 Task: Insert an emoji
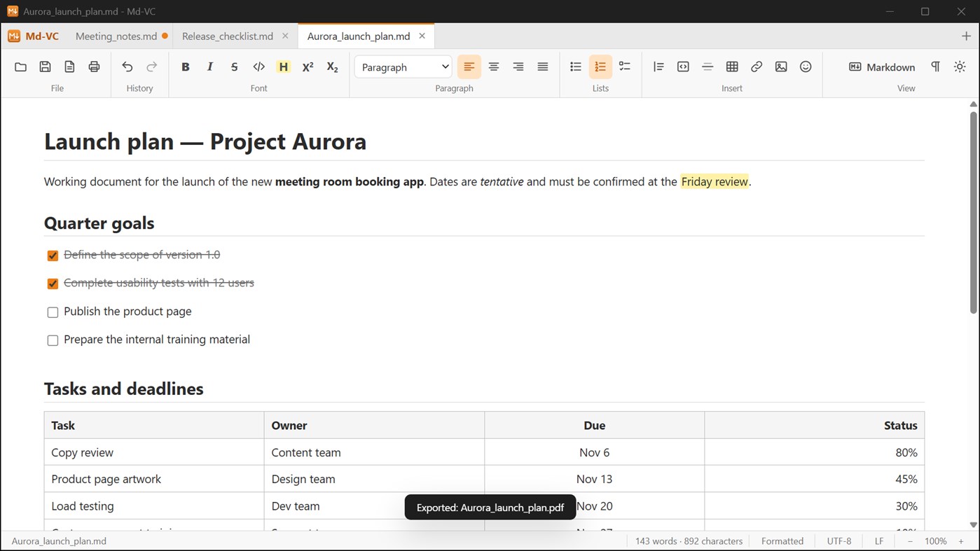(x=806, y=67)
